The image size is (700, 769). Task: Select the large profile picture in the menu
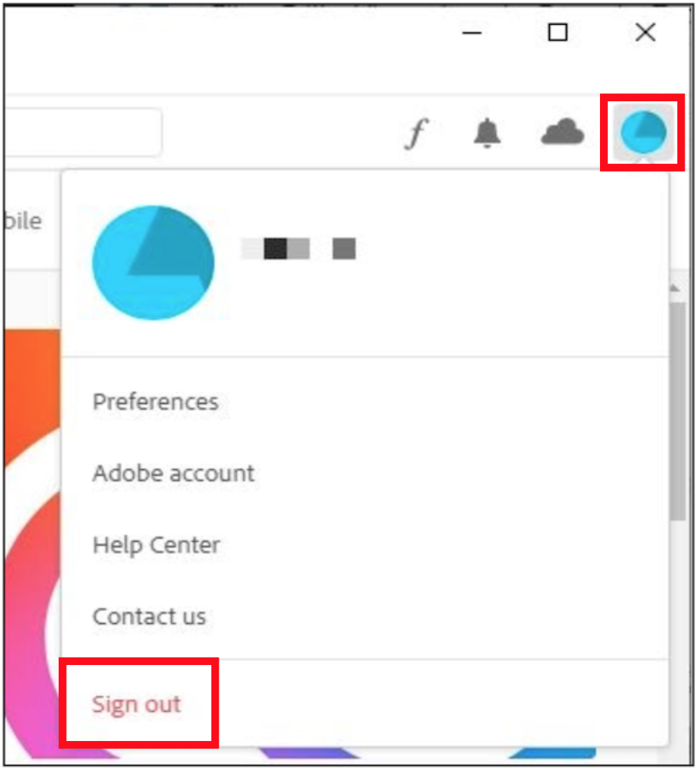(x=153, y=263)
